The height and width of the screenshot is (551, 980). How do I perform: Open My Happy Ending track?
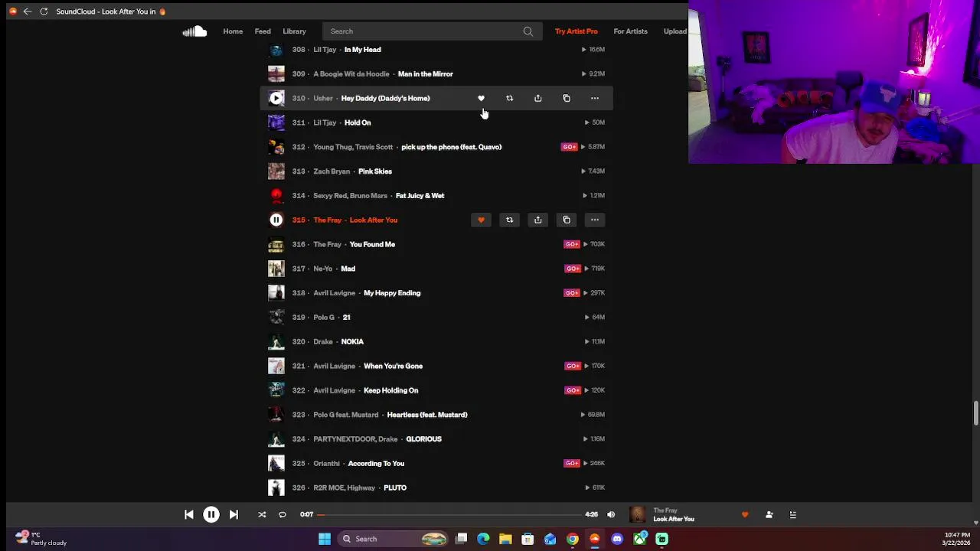tap(392, 293)
